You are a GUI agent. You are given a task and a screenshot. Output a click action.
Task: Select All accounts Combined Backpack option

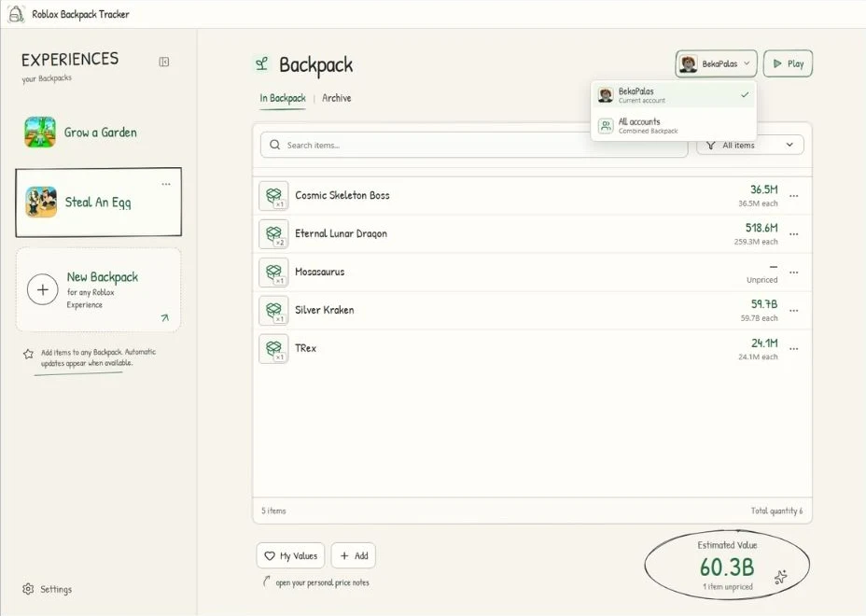point(673,126)
